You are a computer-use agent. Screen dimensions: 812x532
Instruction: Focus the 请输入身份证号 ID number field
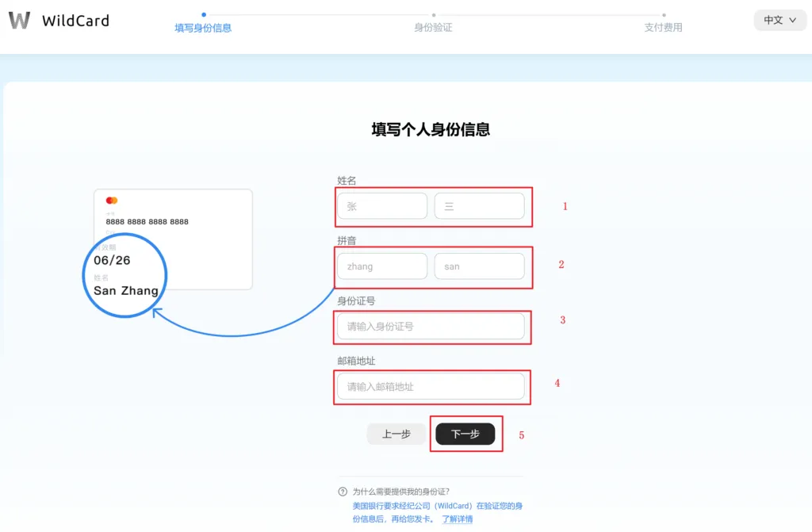431,326
